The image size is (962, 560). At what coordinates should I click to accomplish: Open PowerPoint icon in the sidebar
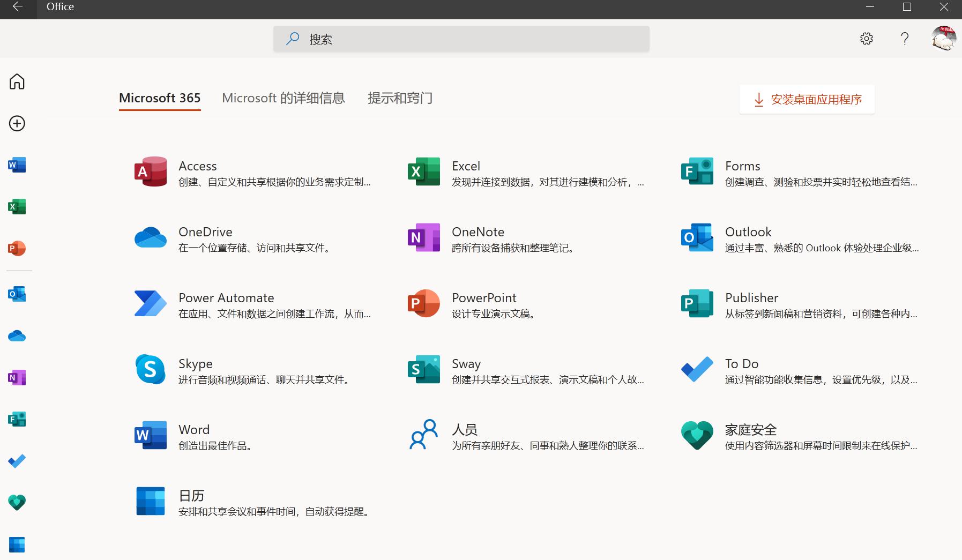pos(17,249)
